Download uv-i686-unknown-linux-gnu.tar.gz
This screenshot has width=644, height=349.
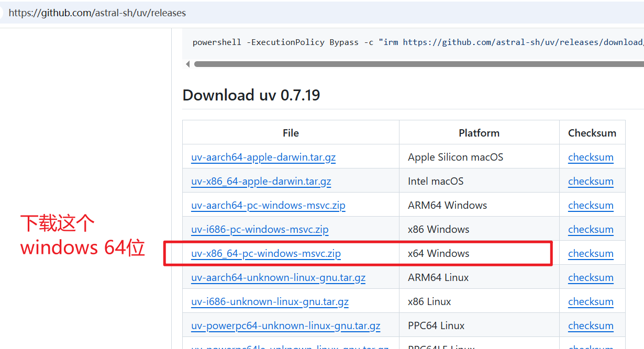(270, 302)
